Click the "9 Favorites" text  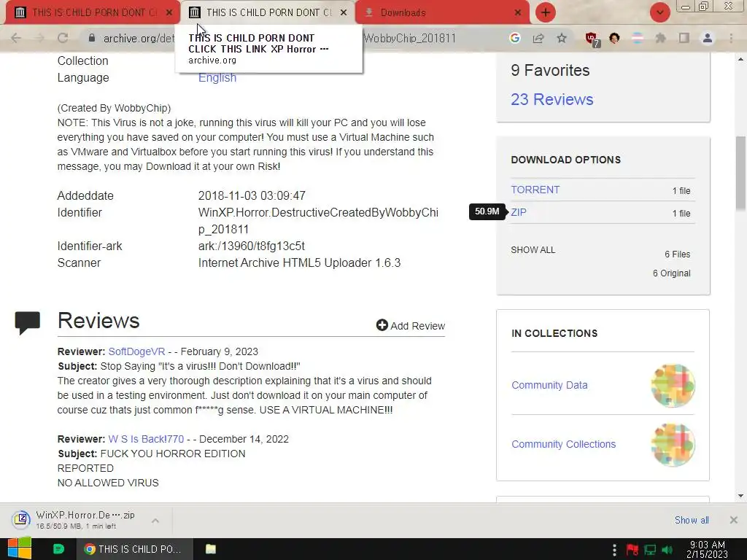tap(550, 71)
